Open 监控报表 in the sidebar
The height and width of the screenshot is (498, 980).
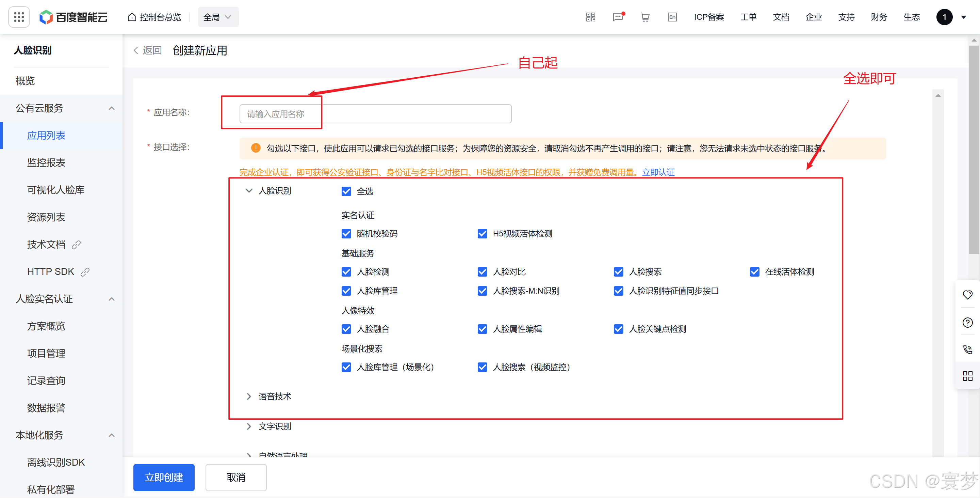46,162
